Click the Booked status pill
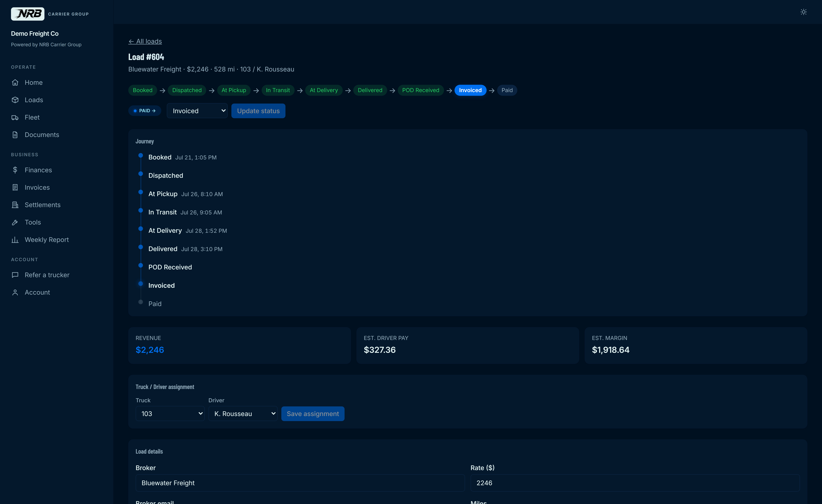This screenshot has height=504, width=822. click(x=142, y=90)
